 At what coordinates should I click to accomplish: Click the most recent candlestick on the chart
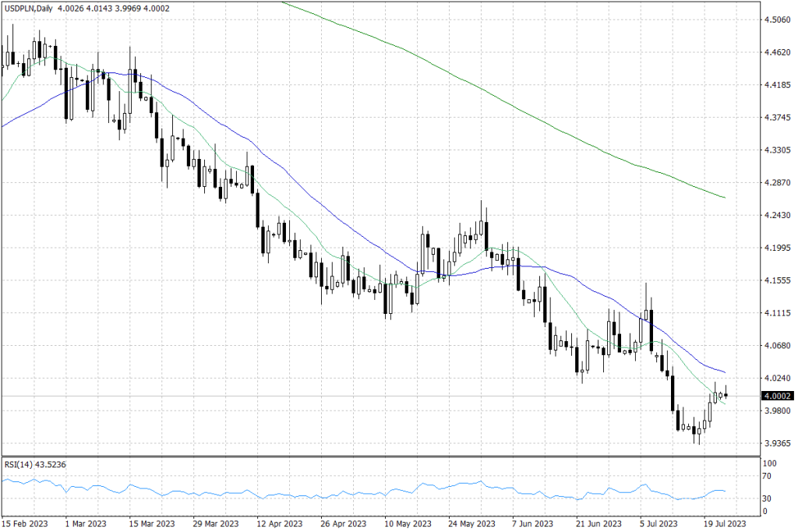coord(726,394)
